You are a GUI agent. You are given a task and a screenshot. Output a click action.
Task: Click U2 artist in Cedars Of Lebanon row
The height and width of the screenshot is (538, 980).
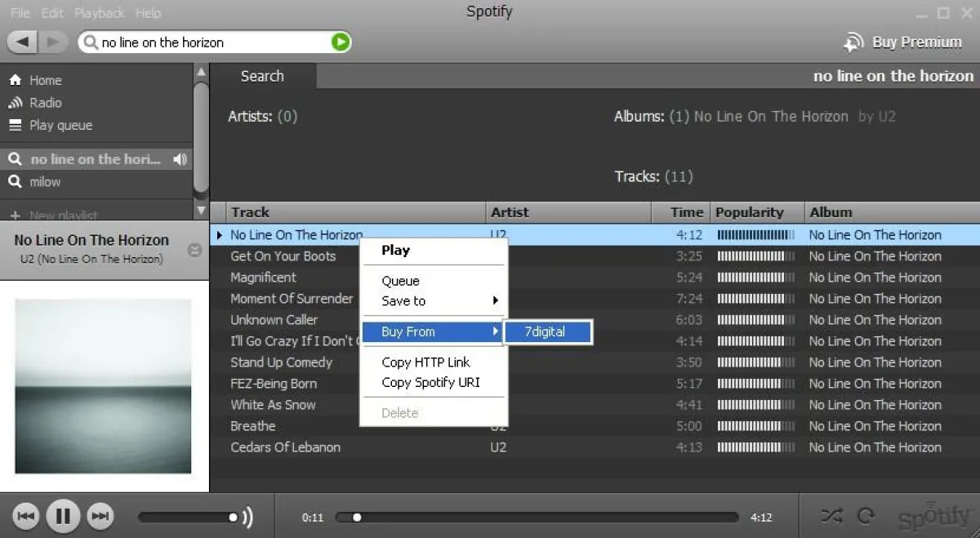pyautogui.click(x=498, y=447)
